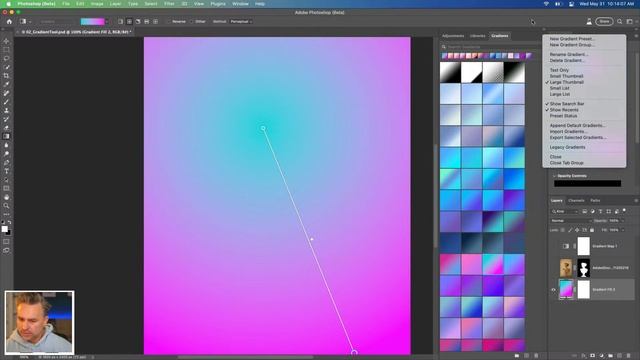Open the gradient picker dropdown arrow

(107, 22)
